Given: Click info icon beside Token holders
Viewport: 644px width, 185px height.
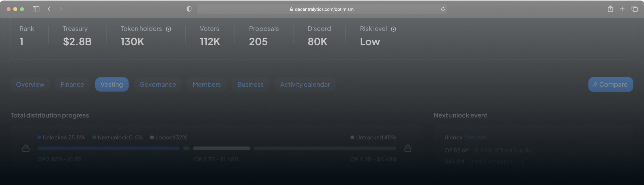Looking at the screenshot, I should pyautogui.click(x=169, y=29).
